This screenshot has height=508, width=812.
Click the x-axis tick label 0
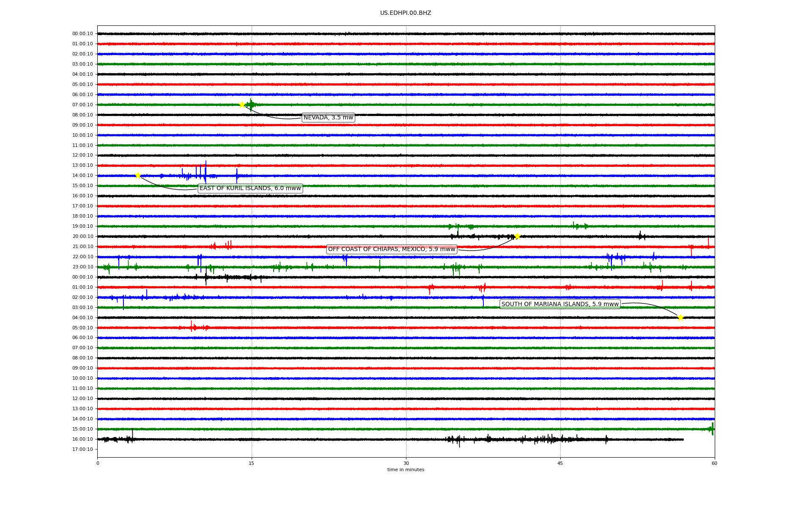(98, 463)
